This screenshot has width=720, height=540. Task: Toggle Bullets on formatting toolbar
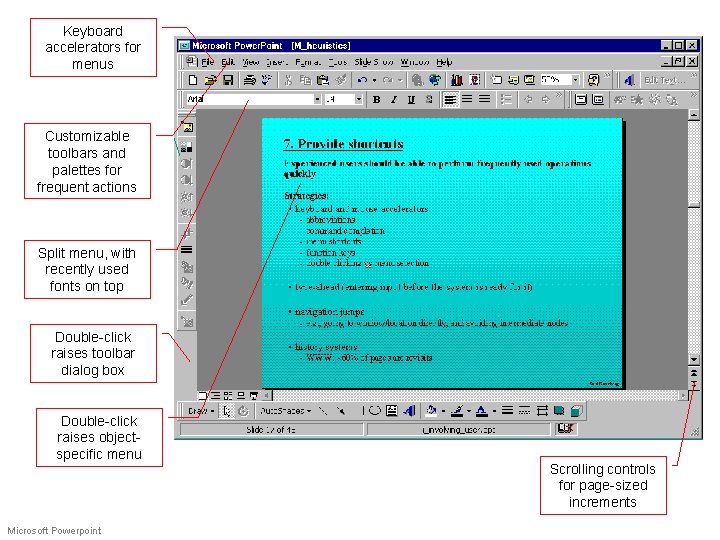[506, 100]
